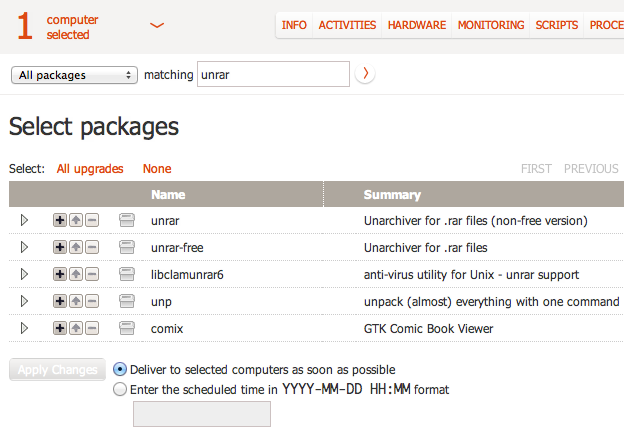This screenshot has height=445, width=624.
Task: Expand details triangle for unrar package
Action: point(24,220)
